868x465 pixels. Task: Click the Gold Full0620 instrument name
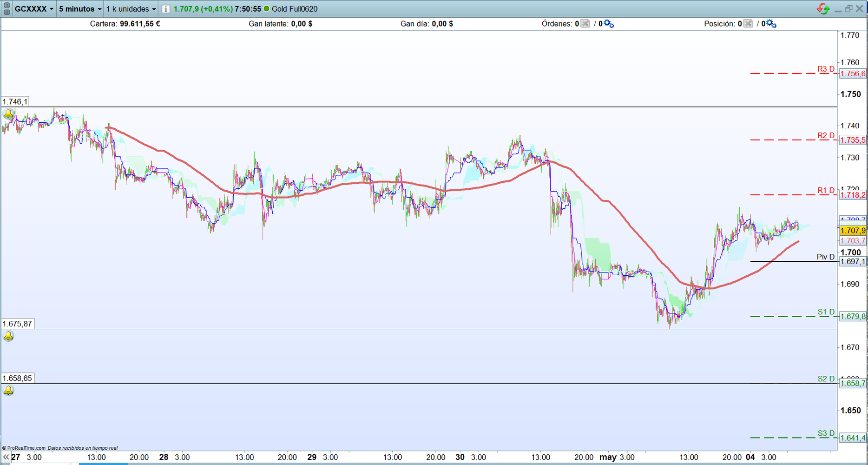295,9
